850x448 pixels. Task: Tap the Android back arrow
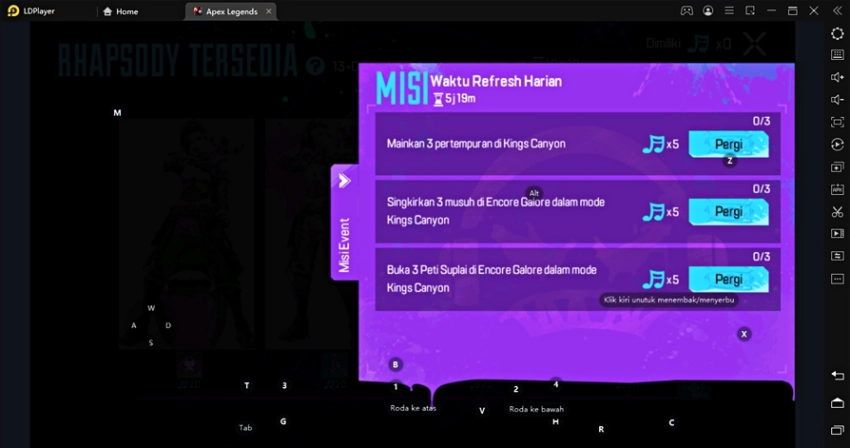[x=837, y=375]
